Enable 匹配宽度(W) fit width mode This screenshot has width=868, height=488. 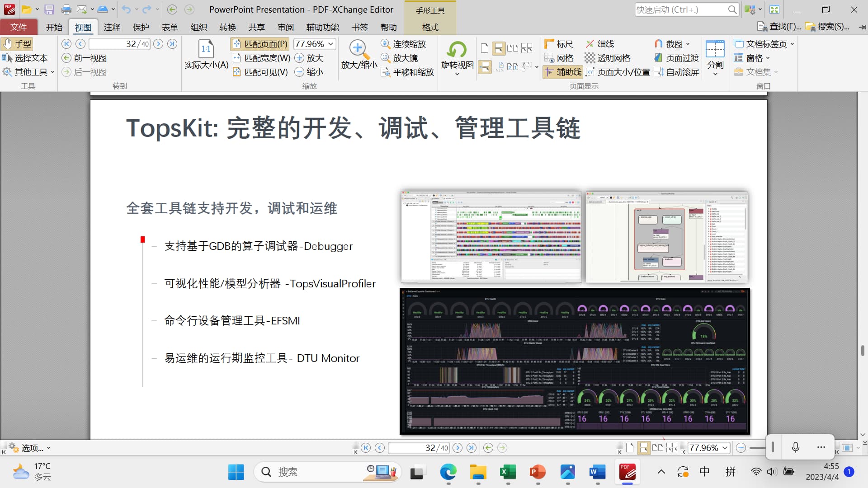(261, 58)
